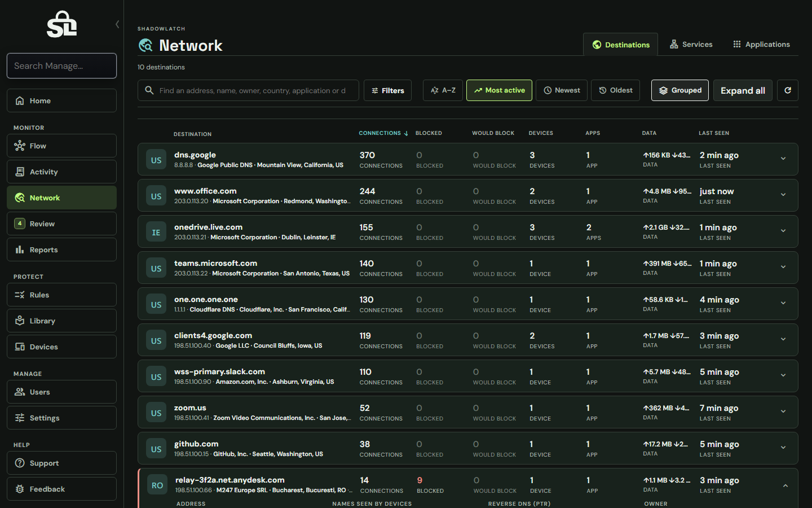The height and width of the screenshot is (508, 812).
Task: Expand the onedrive.live.com row
Action: click(783, 231)
